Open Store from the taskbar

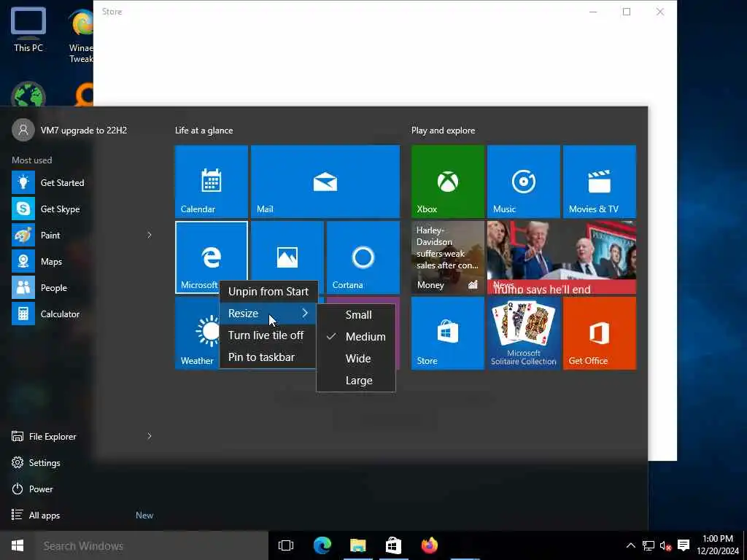tap(393, 545)
